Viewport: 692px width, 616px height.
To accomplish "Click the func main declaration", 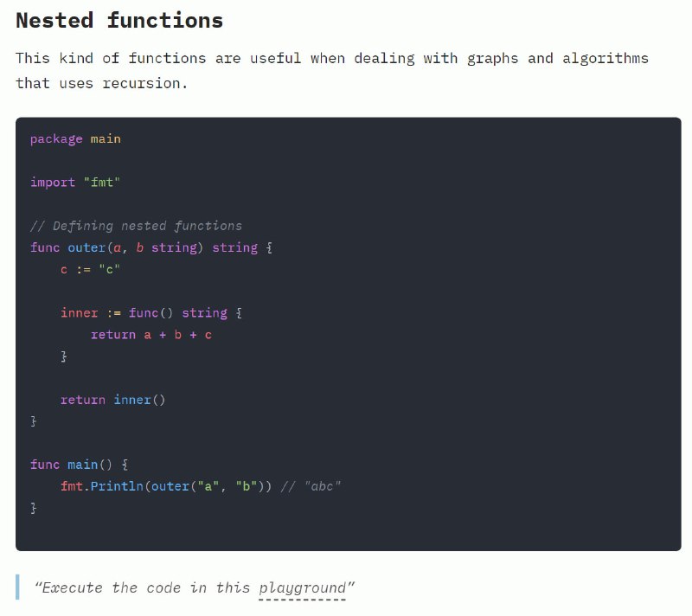I will pos(79,465).
